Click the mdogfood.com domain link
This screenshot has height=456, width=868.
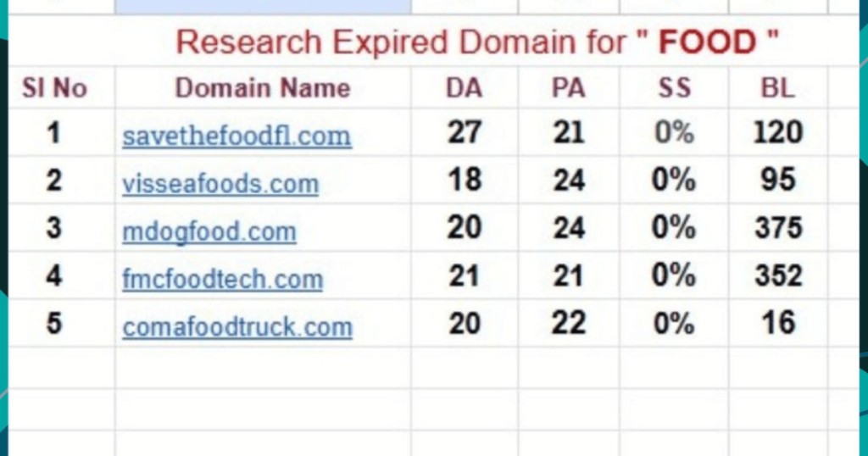(209, 231)
